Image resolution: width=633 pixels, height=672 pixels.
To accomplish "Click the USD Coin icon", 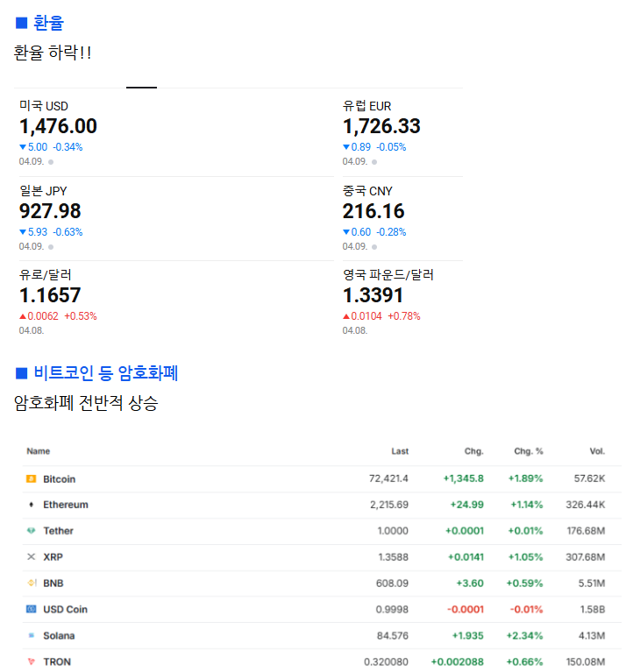I will [x=31, y=609].
